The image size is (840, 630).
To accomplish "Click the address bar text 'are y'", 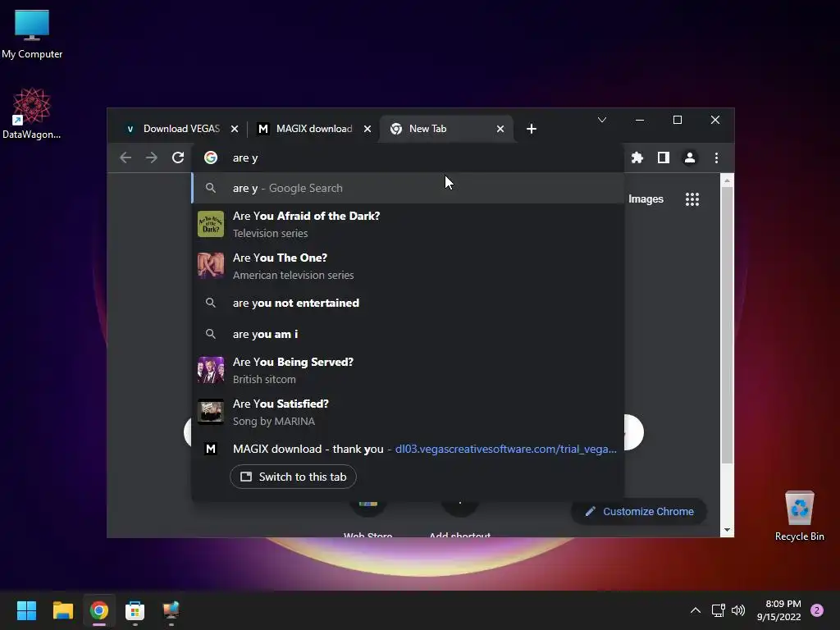I will click(245, 158).
